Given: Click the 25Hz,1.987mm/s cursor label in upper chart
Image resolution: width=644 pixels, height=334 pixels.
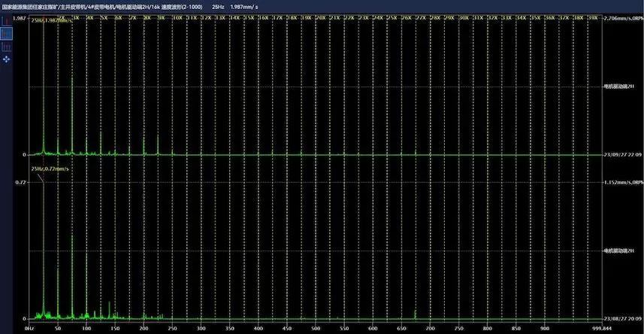Looking at the screenshot, I should click(x=50, y=21).
